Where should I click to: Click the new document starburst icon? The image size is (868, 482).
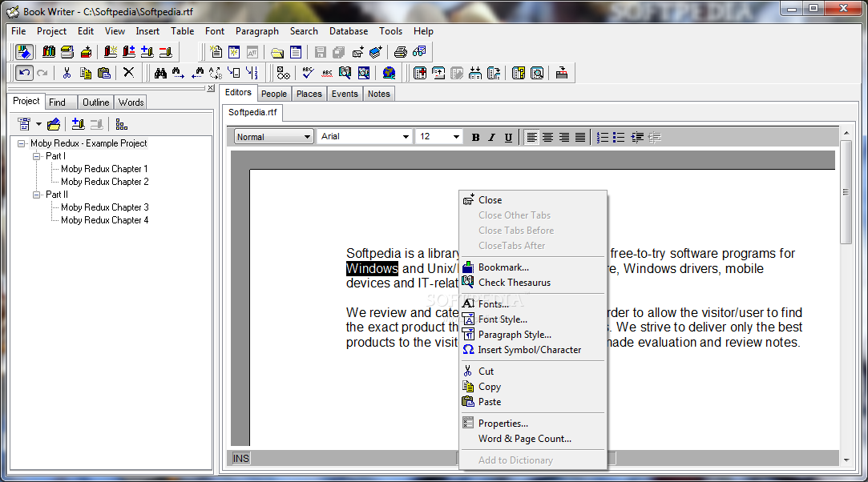(x=216, y=52)
